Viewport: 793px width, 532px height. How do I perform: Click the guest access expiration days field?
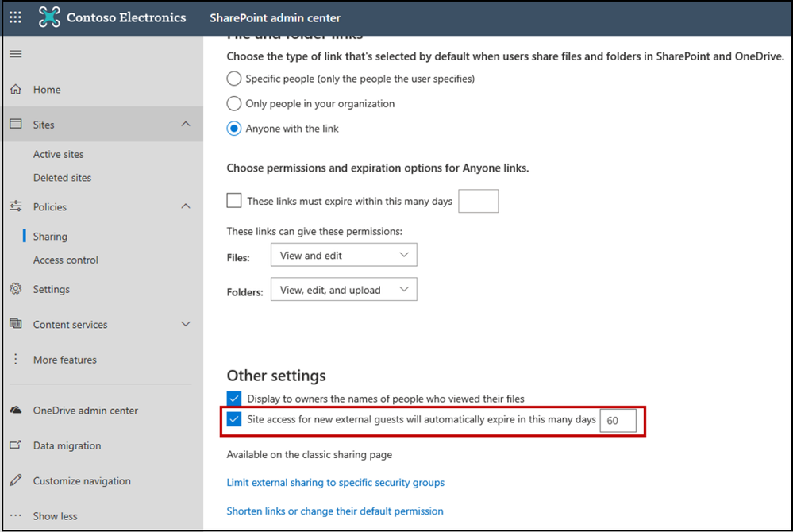click(x=618, y=420)
